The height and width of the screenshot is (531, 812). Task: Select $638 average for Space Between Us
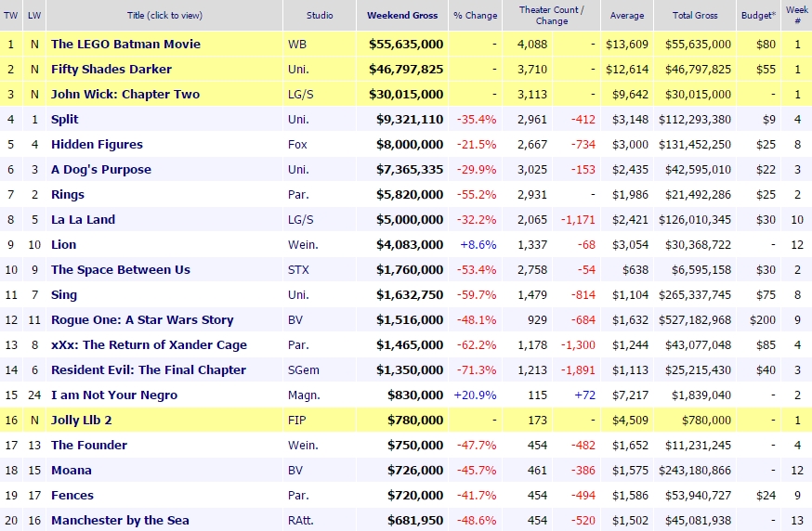pos(635,269)
